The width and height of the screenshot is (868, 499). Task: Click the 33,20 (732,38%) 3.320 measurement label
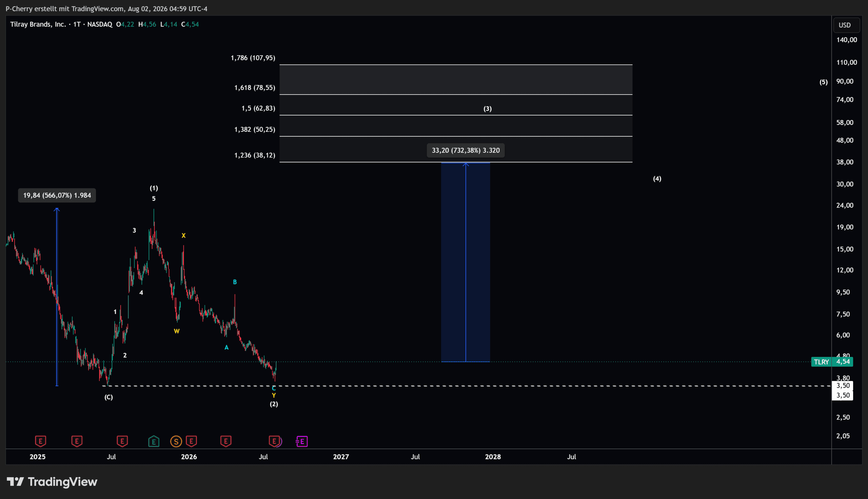point(465,150)
